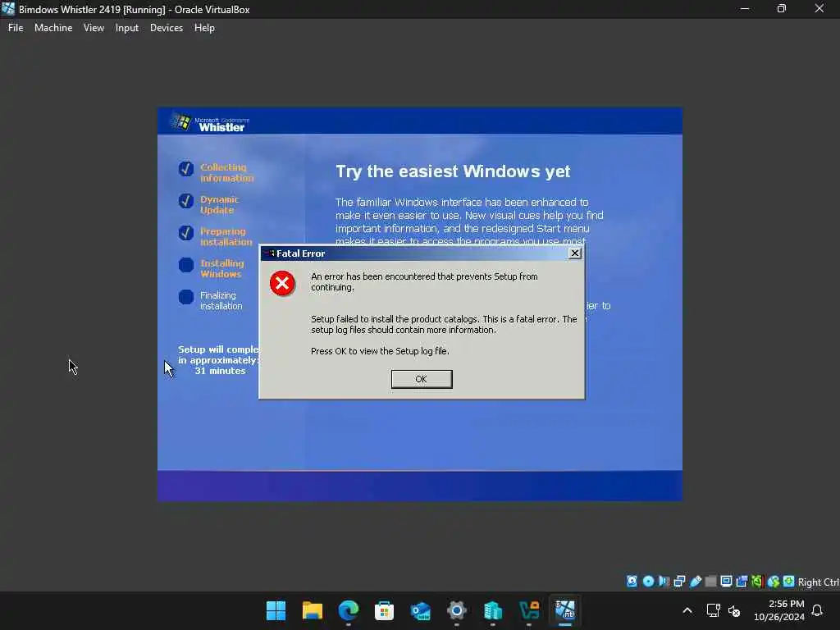Click the recording status icon
The height and width of the screenshot is (630, 840).
pos(742,582)
